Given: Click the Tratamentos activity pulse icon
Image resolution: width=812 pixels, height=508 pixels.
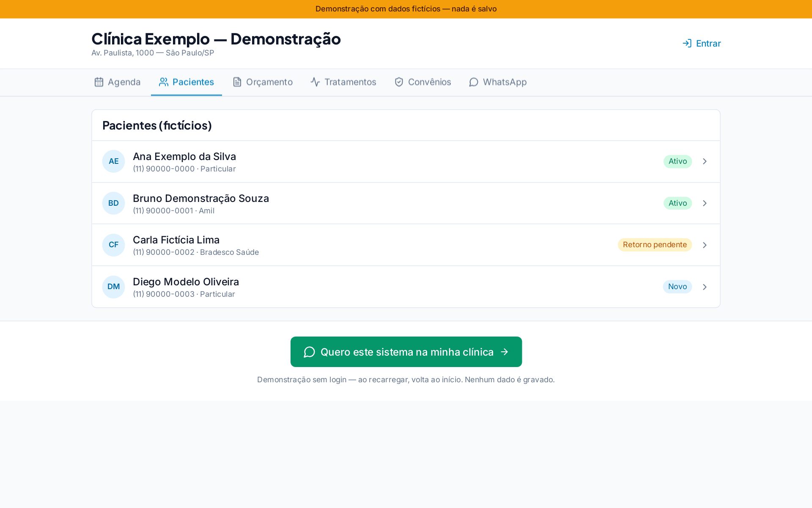Looking at the screenshot, I should coord(315,82).
